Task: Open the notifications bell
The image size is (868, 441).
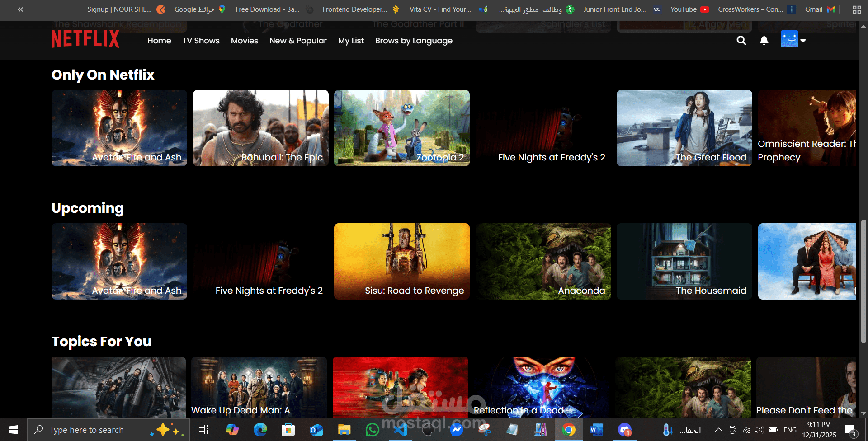Action: pyautogui.click(x=764, y=41)
